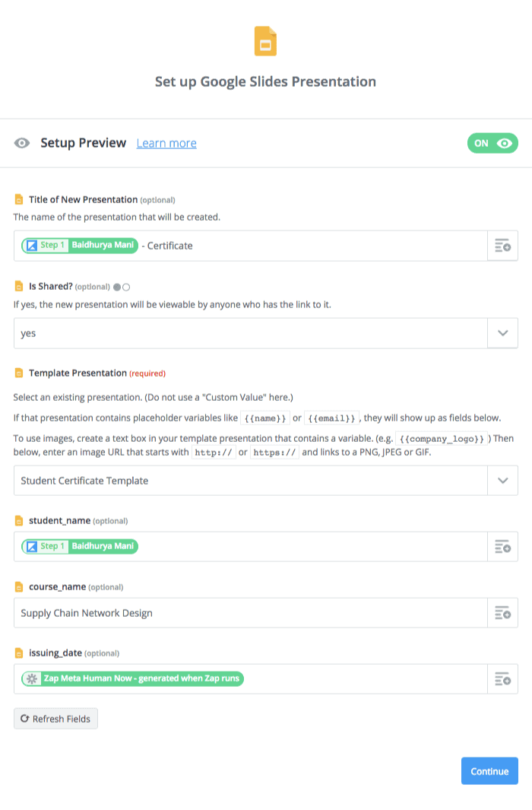This screenshot has width=532, height=810.
Task: Expand the Is Shared? dropdown arrow
Action: [502, 333]
